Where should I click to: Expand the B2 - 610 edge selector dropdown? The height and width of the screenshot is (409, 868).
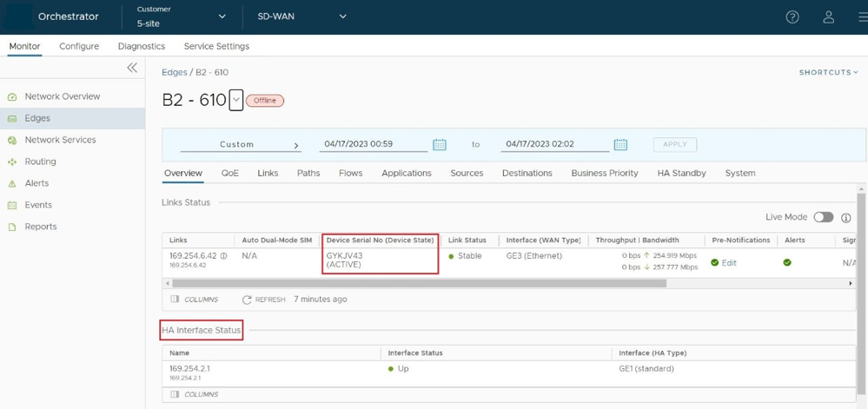coord(236,101)
